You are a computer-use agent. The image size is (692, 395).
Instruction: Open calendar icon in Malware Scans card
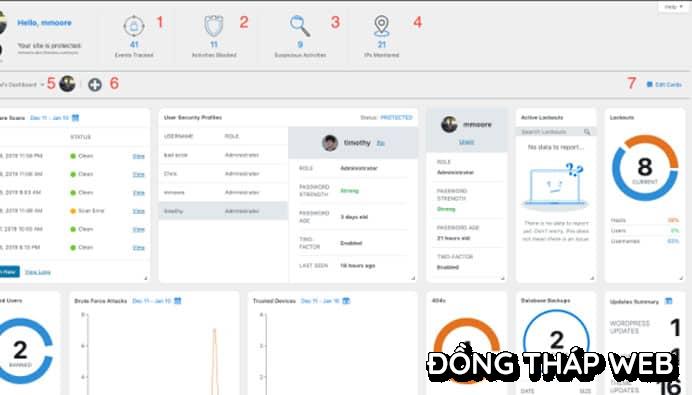75,118
